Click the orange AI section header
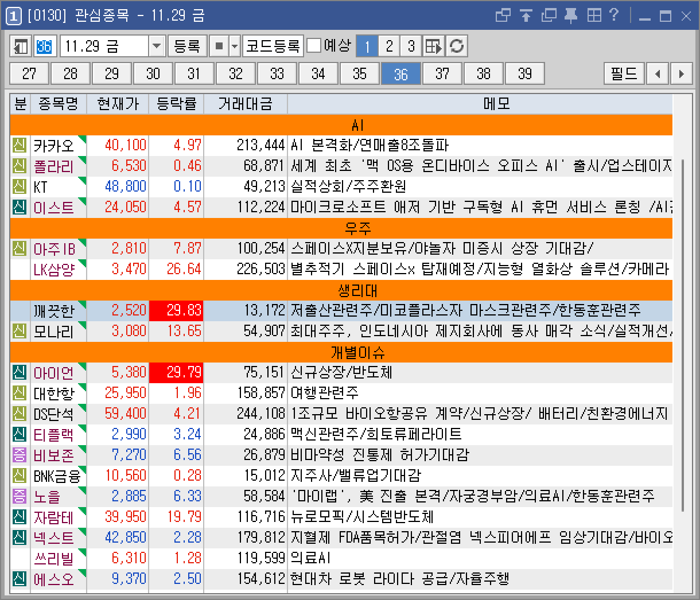Viewport: 700px width, 600px height. 341,124
